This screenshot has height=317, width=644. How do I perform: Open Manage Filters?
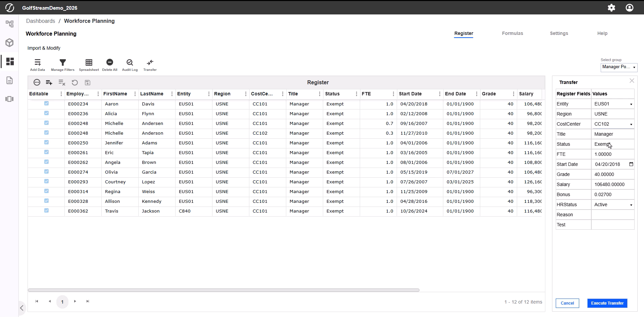coord(63,65)
